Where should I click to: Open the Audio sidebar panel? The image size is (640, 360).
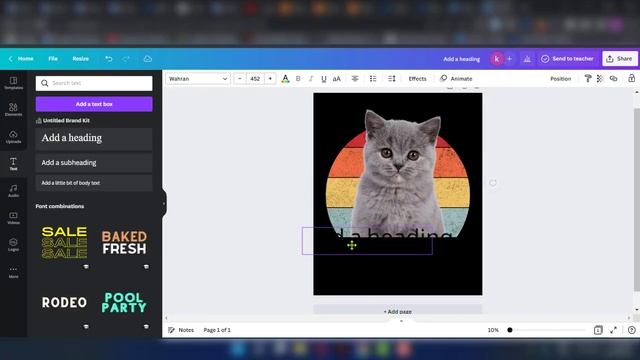click(13, 191)
